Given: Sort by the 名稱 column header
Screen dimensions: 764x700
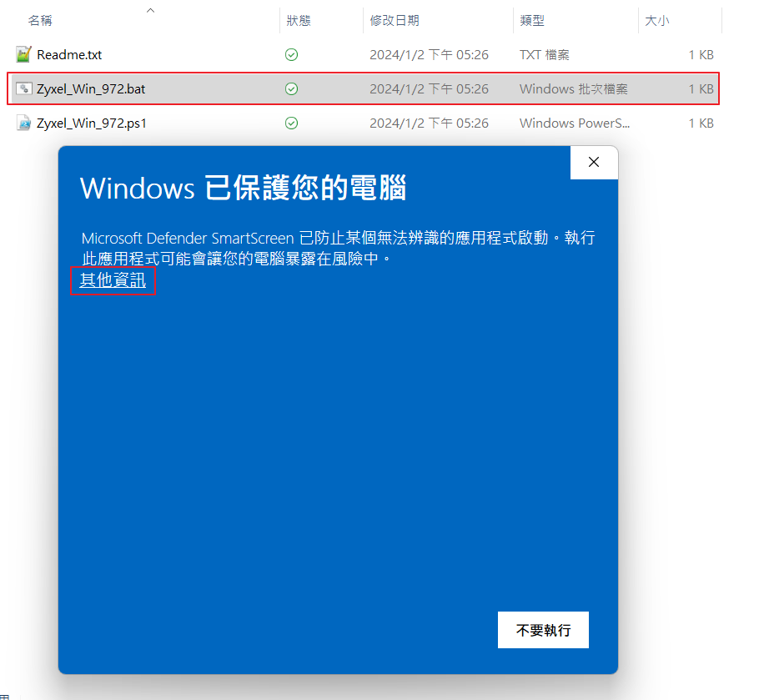Looking at the screenshot, I should [x=40, y=21].
